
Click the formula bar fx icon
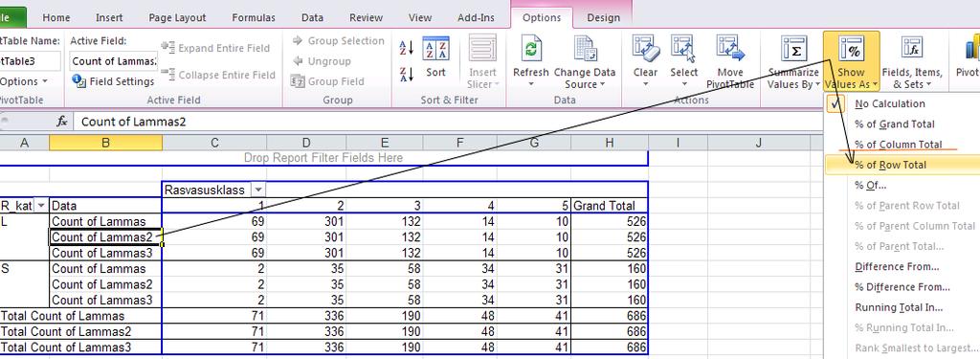coord(62,122)
